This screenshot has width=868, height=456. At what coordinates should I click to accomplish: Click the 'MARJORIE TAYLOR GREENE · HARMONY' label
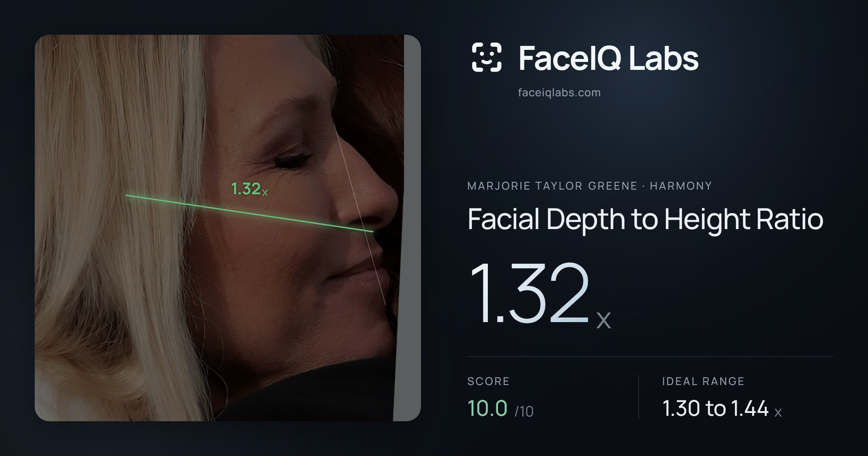coord(590,186)
